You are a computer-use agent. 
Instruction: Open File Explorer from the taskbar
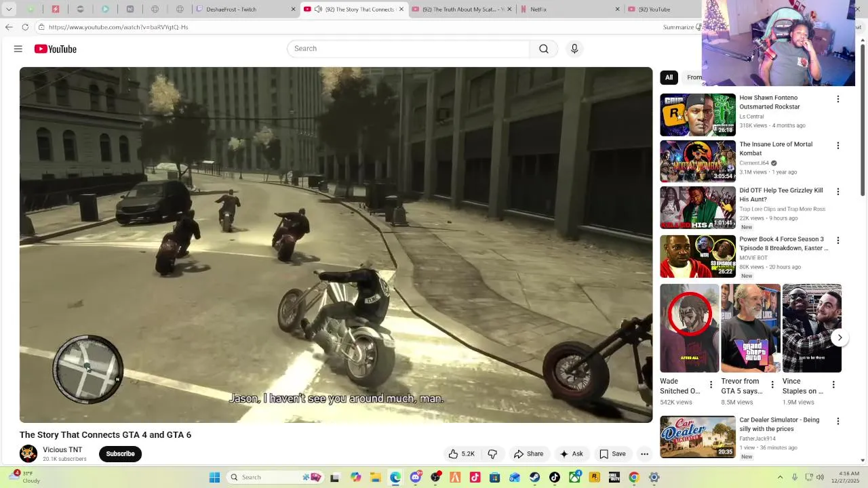pyautogui.click(x=375, y=477)
